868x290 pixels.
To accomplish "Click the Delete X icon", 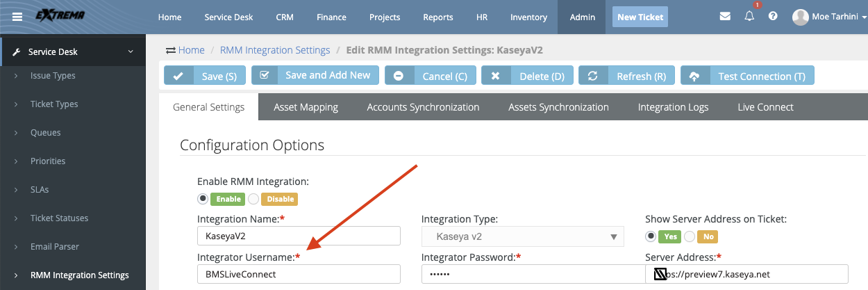I will pyautogui.click(x=496, y=76).
